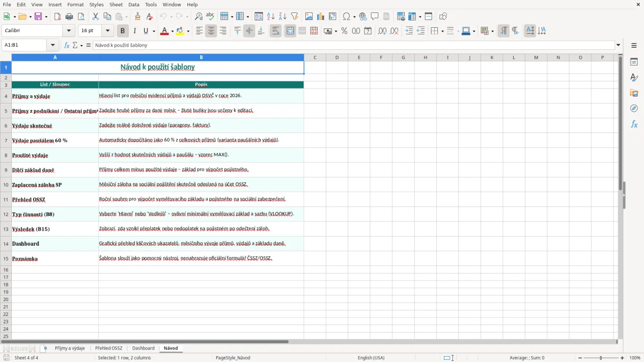Export directly as PDF icon
The width and height of the screenshot is (644, 362).
click(57, 17)
